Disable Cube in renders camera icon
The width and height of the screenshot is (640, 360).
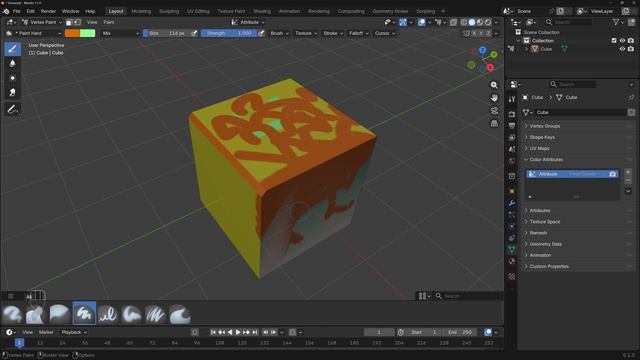point(631,49)
